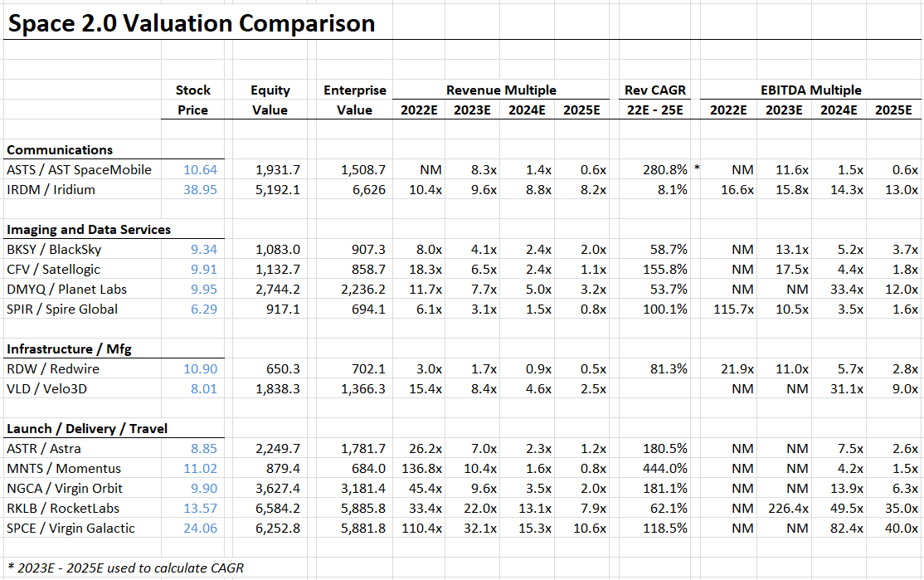The width and height of the screenshot is (924, 580).
Task: Click AST SpaceMobile Rev CAGR 280.8%
Action: click(665, 170)
